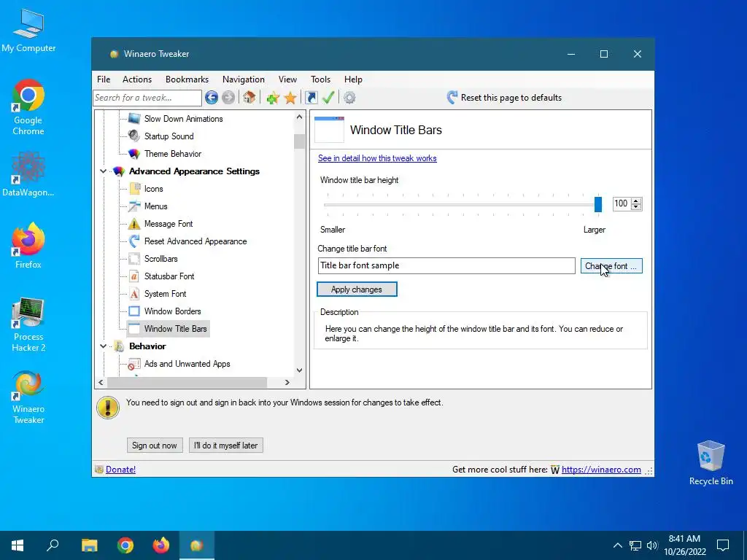Click the Reset Advanced Appearance arrow icon

(x=134, y=241)
